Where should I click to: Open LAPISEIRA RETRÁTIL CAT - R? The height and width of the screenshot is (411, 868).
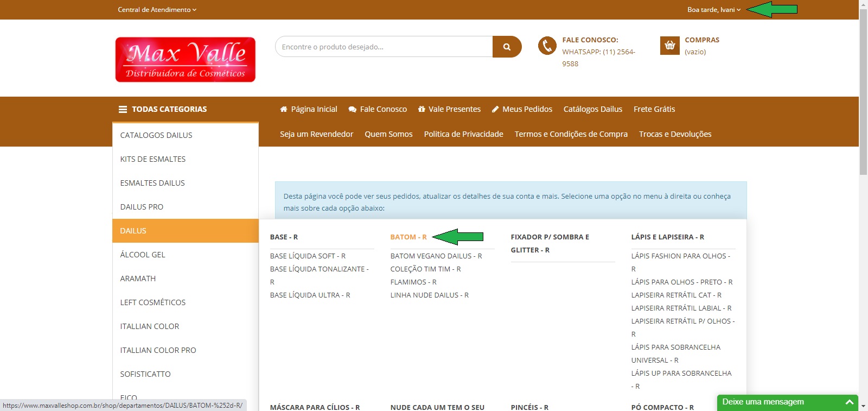tap(676, 295)
